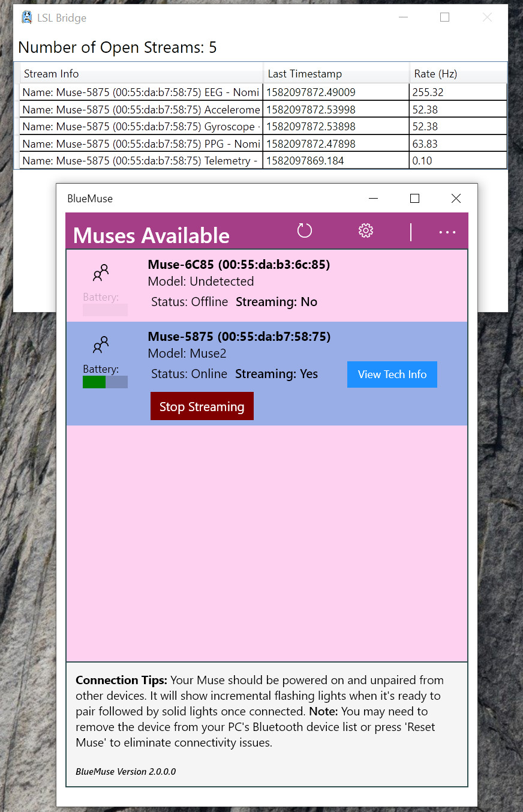Click the Muse-6C85 empty battery bar
Image resolution: width=523 pixels, height=812 pixels.
105,310
